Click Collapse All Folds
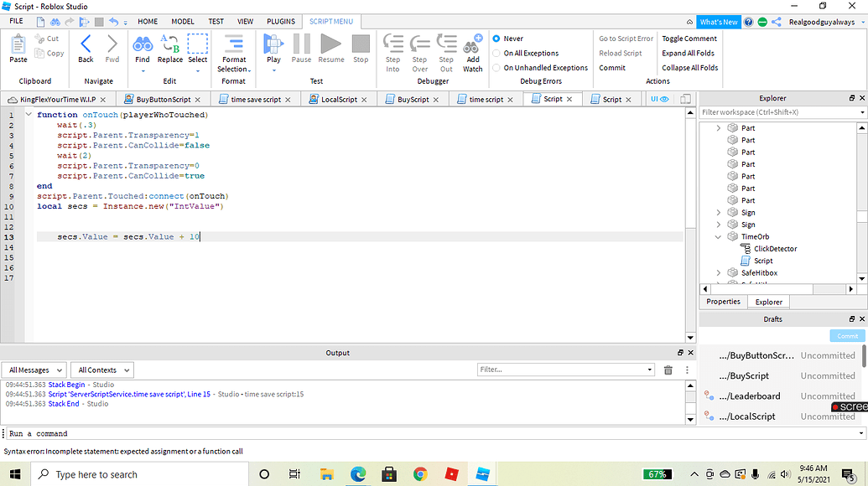The image size is (868, 486). (689, 68)
